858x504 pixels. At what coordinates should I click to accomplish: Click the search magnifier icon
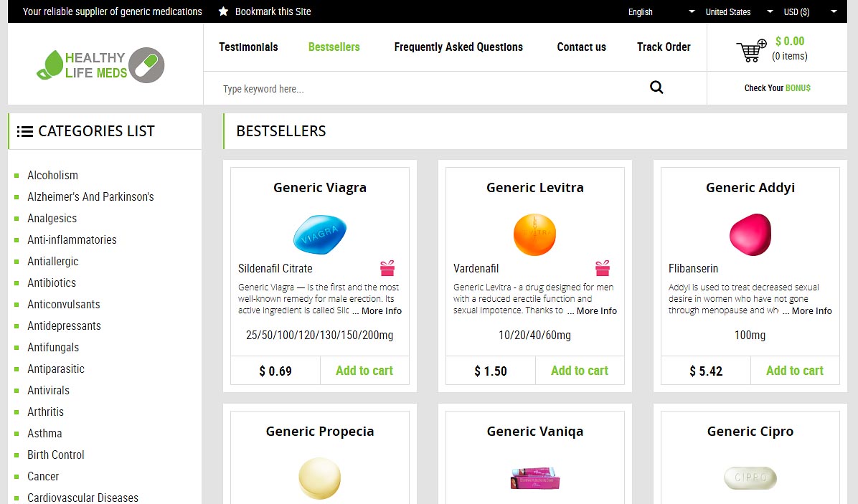656,88
